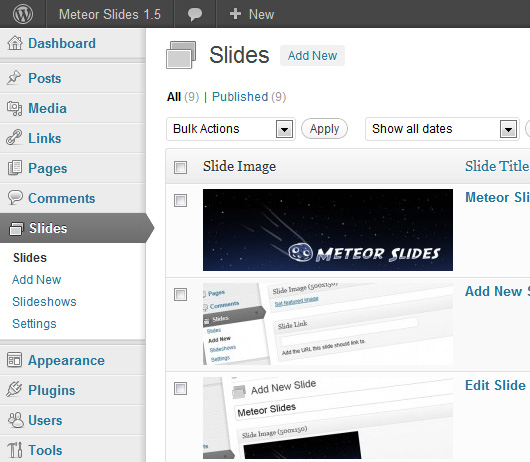
Task: Click the Links chain icon
Action: tap(14, 138)
